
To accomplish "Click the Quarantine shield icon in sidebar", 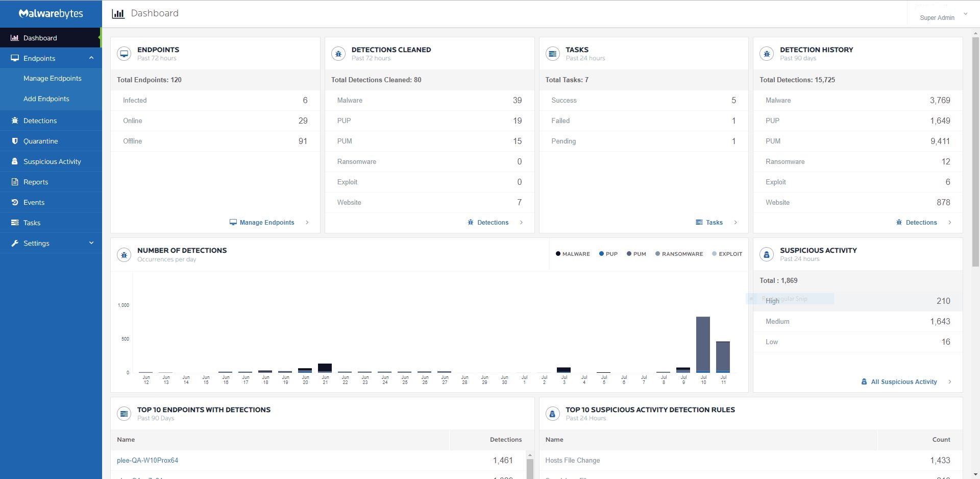I will click(x=15, y=141).
